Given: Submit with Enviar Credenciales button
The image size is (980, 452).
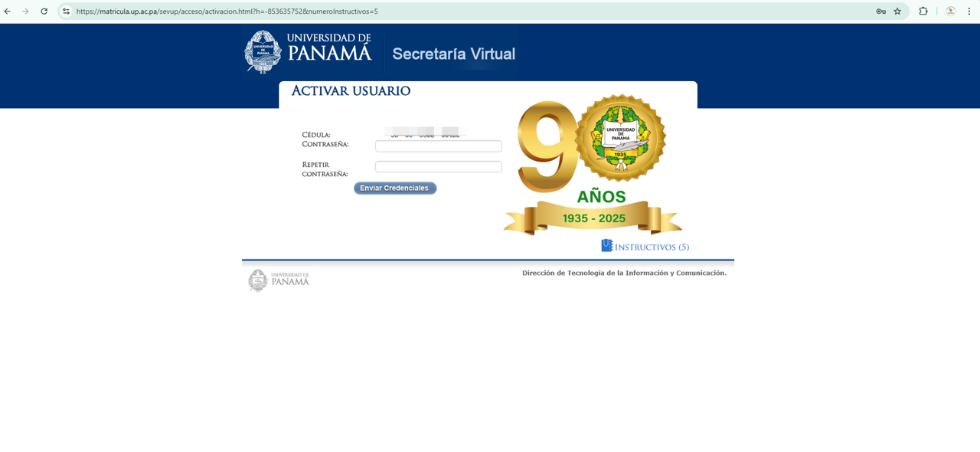Looking at the screenshot, I should 395,188.
